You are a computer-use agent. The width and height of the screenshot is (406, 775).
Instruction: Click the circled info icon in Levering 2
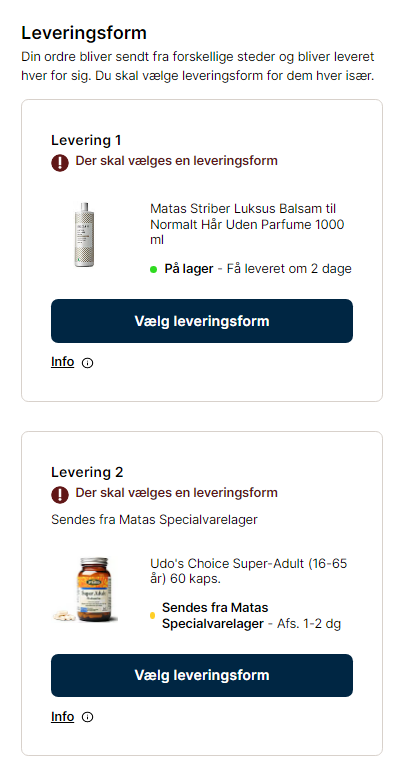(88, 717)
